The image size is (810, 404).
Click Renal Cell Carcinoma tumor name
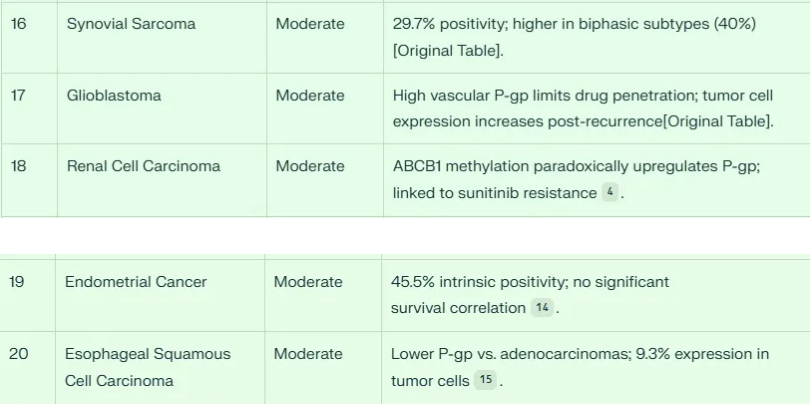click(144, 166)
